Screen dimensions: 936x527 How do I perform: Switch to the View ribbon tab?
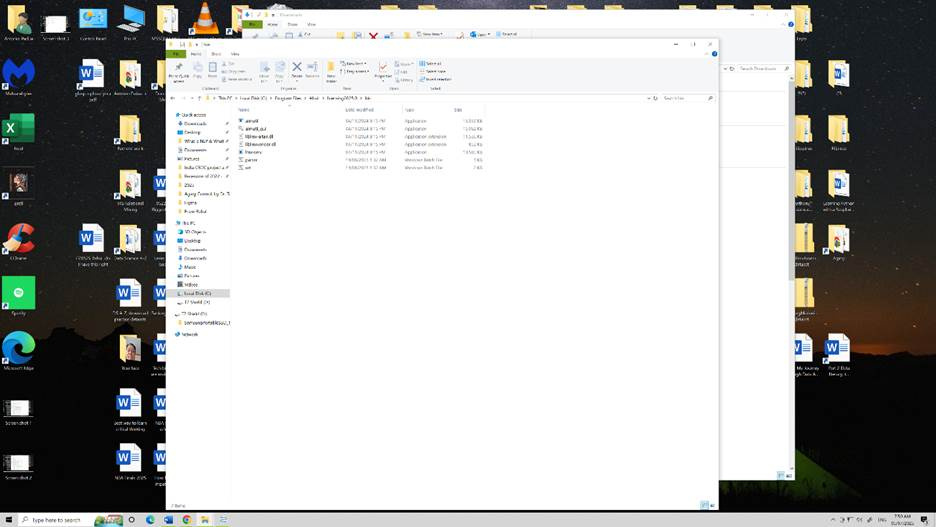[235, 54]
